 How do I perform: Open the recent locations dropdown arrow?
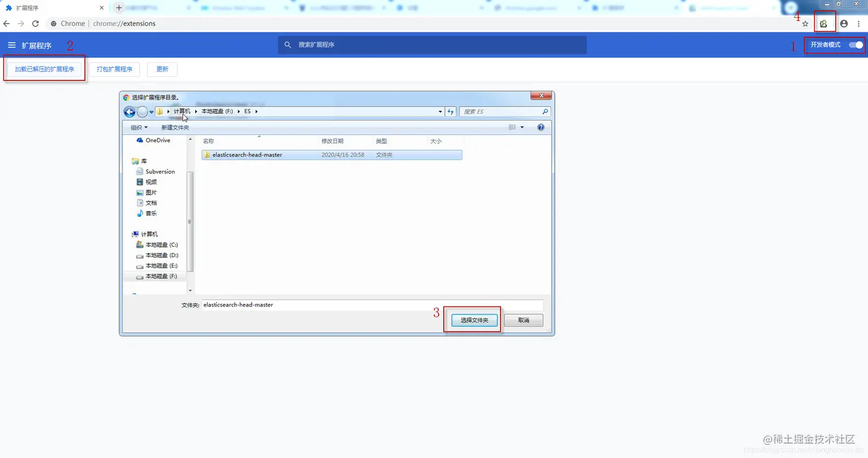152,112
